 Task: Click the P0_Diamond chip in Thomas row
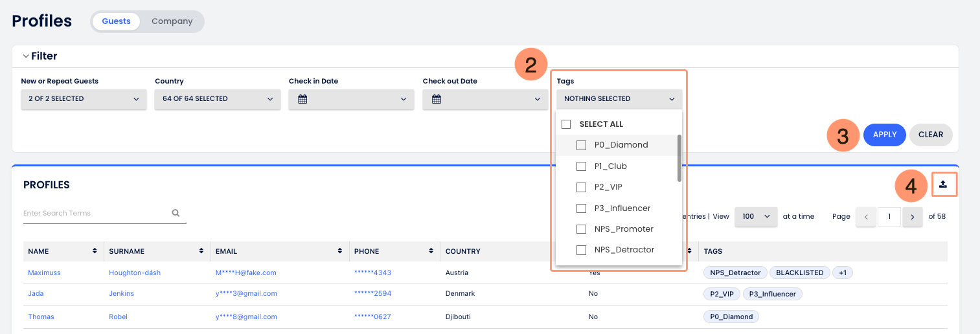(x=731, y=317)
